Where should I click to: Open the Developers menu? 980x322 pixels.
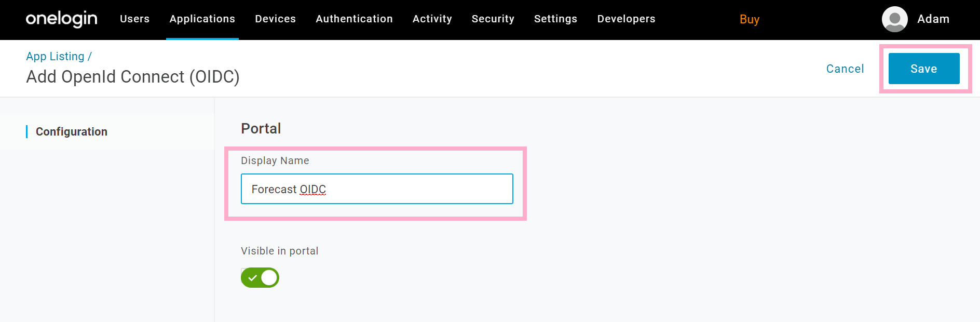pyautogui.click(x=627, y=19)
